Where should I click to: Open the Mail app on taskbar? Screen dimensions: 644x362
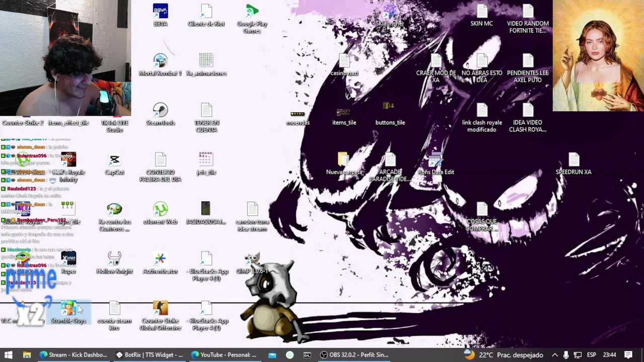coord(272,354)
